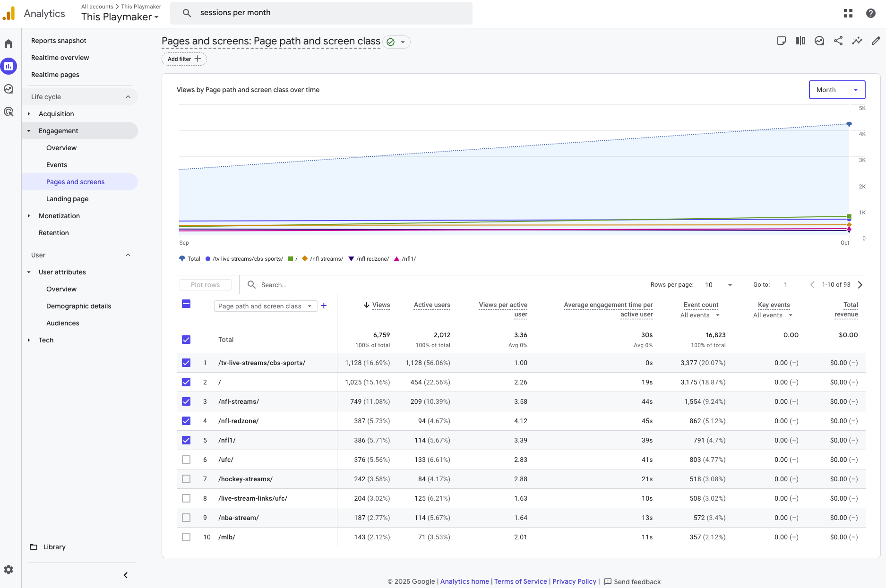
Task: Click the Share this report icon
Action: pyautogui.click(x=838, y=41)
